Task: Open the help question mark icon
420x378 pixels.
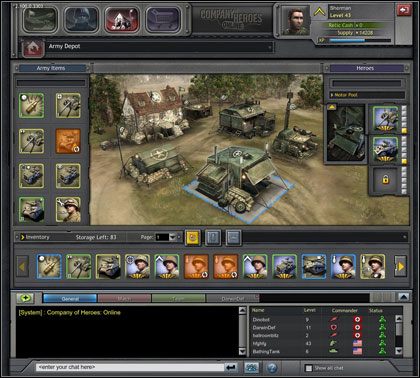Action: coord(272,368)
